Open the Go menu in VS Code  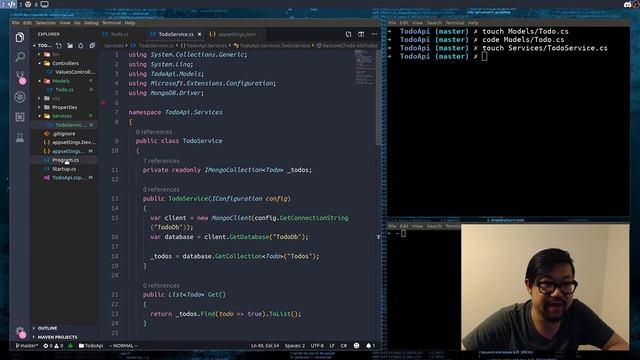click(x=77, y=23)
